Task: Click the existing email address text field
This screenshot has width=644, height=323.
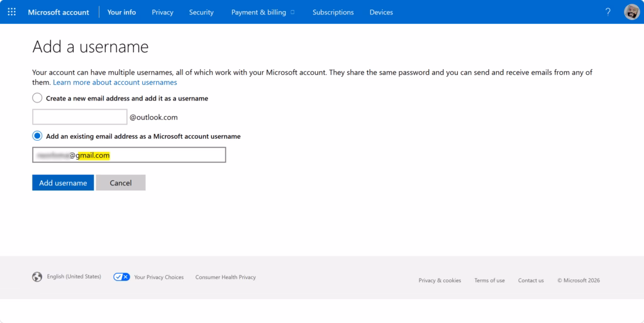Action: [129, 155]
